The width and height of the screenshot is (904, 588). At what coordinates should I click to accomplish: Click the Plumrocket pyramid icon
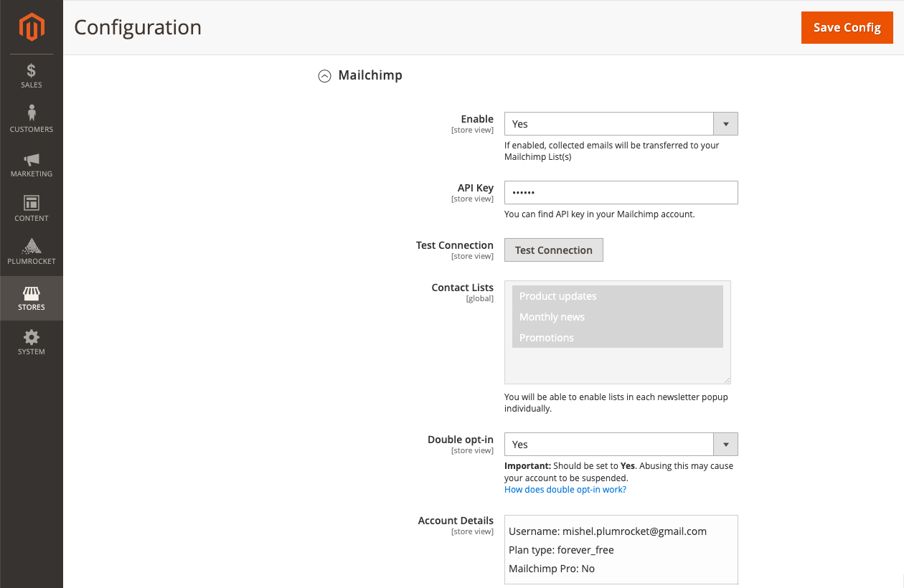coord(31,252)
